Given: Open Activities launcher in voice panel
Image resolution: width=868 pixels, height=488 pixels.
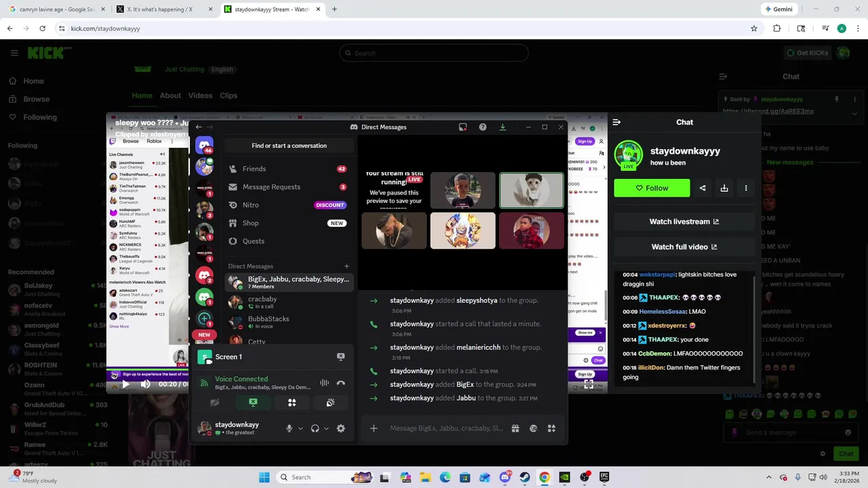Looking at the screenshot, I should tap(292, 403).
